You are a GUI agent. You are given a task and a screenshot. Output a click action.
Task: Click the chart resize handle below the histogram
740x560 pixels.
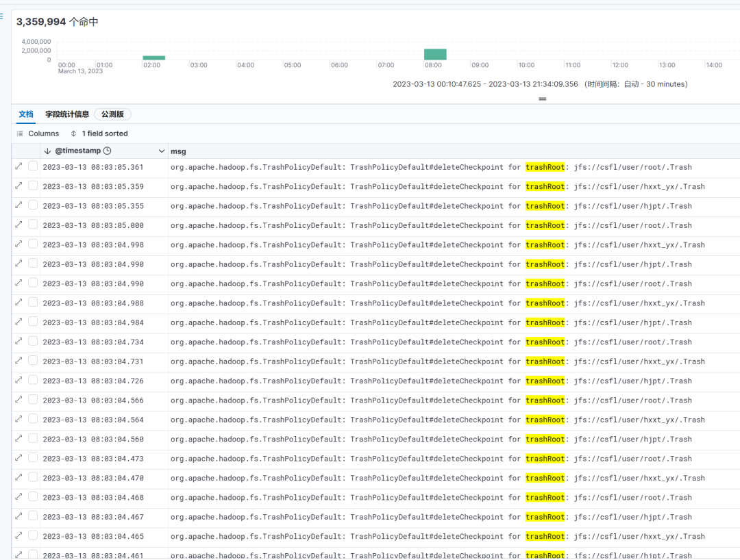coord(542,99)
